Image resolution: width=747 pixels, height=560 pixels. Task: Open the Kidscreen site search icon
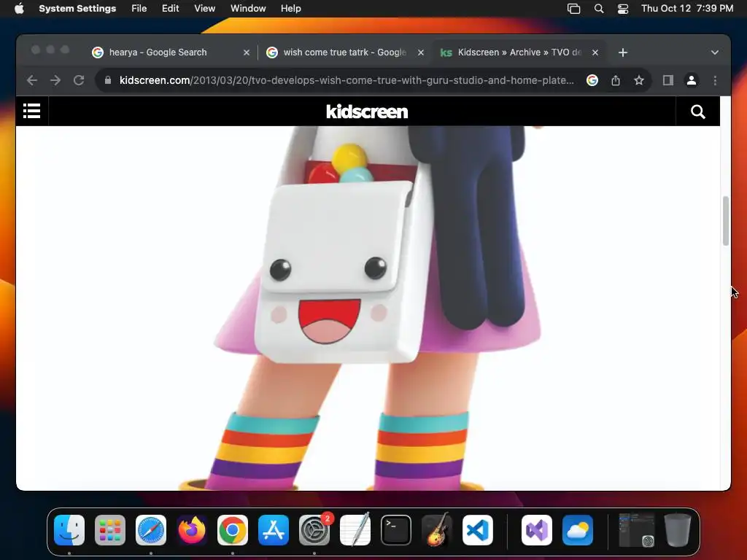(698, 112)
